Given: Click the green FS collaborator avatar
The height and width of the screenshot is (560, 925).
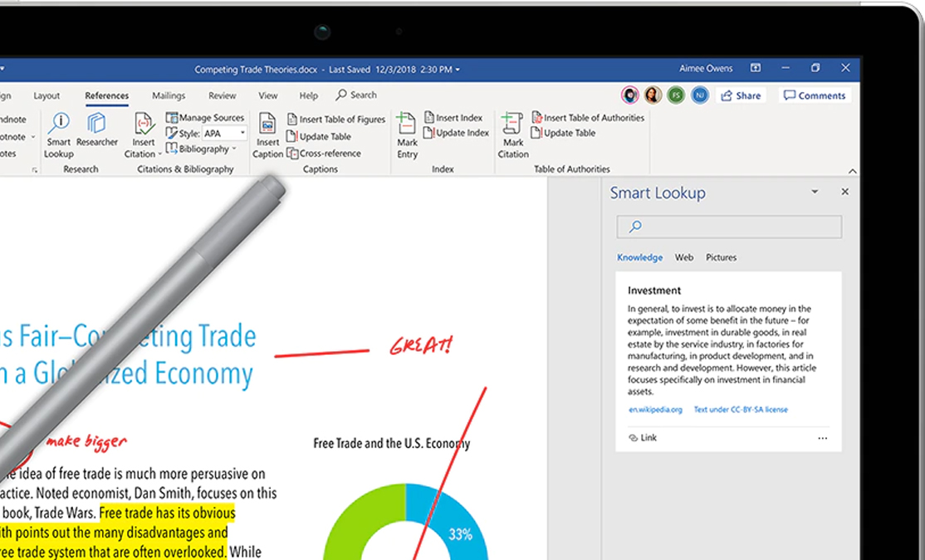Looking at the screenshot, I should (x=676, y=95).
